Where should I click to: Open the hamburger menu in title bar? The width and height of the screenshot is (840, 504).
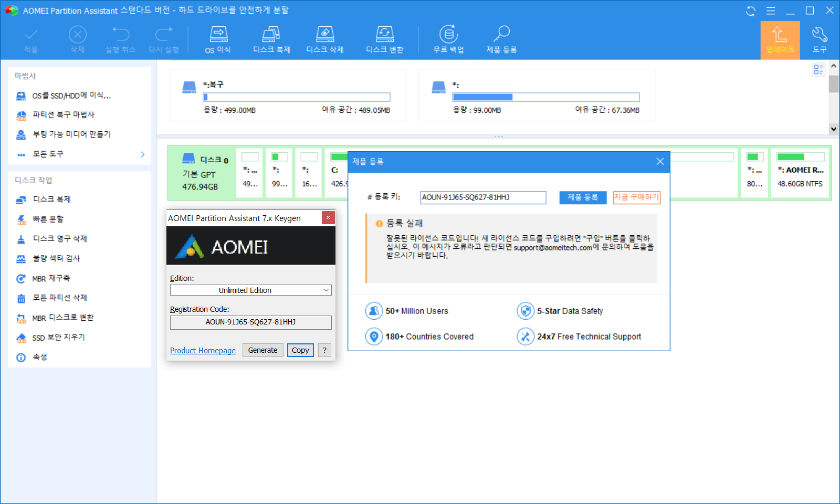pyautogui.click(x=771, y=11)
